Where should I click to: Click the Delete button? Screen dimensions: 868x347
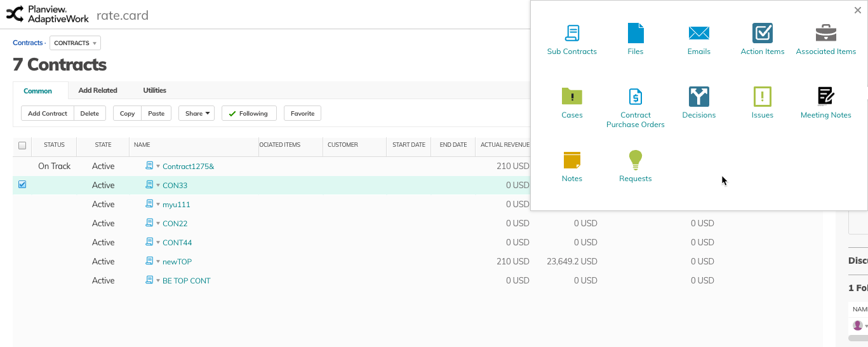pos(90,113)
